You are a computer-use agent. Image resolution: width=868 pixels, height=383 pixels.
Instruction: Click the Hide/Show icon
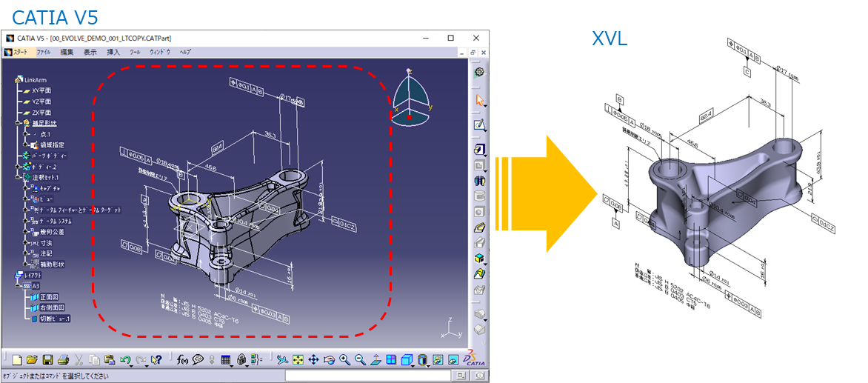click(437, 360)
